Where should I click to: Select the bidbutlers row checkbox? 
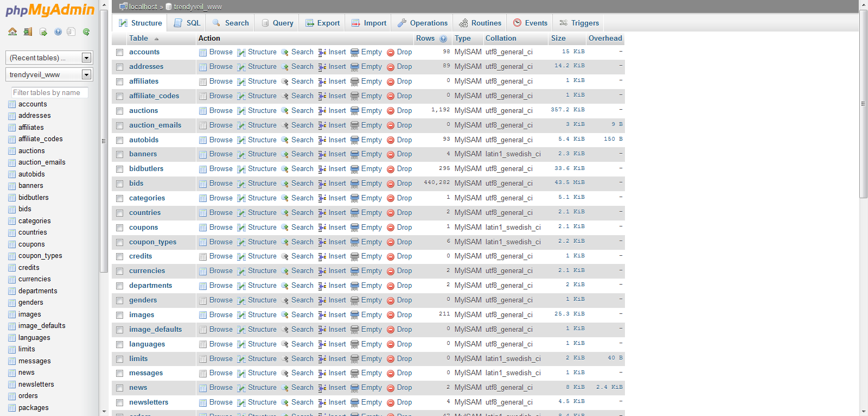[119, 169]
